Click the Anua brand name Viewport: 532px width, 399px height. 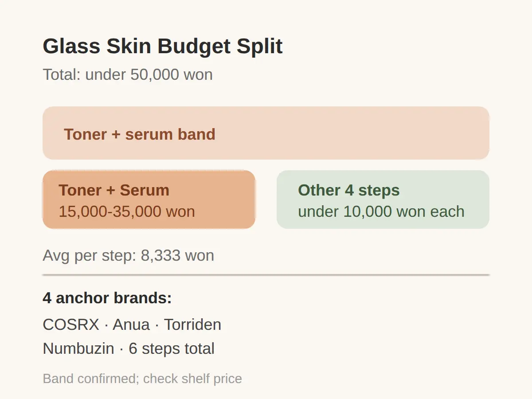131,325
